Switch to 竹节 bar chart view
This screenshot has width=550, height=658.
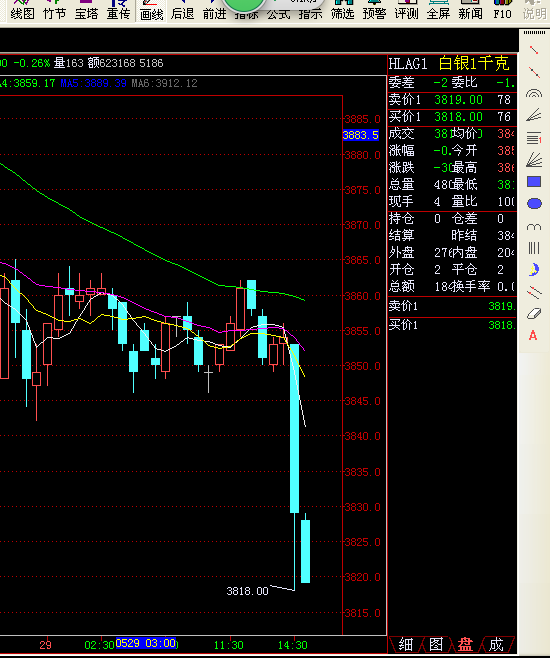(x=55, y=10)
